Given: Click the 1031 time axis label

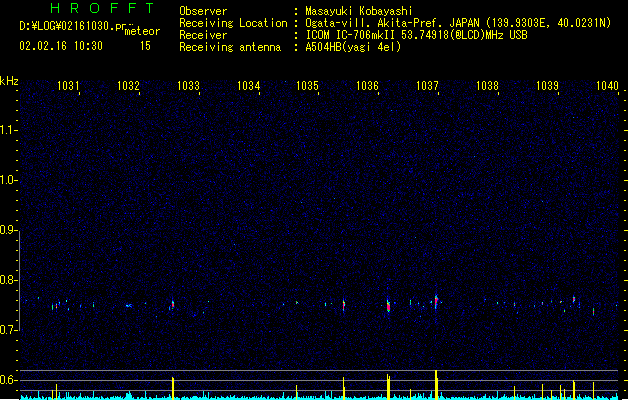Looking at the screenshot, I should tap(68, 85).
